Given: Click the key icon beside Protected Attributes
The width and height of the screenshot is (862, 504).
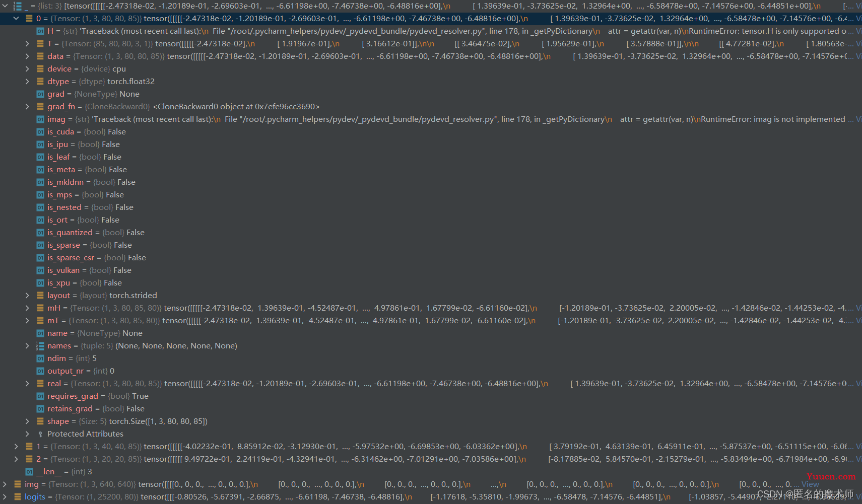Looking at the screenshot, I should coord(40,434).
